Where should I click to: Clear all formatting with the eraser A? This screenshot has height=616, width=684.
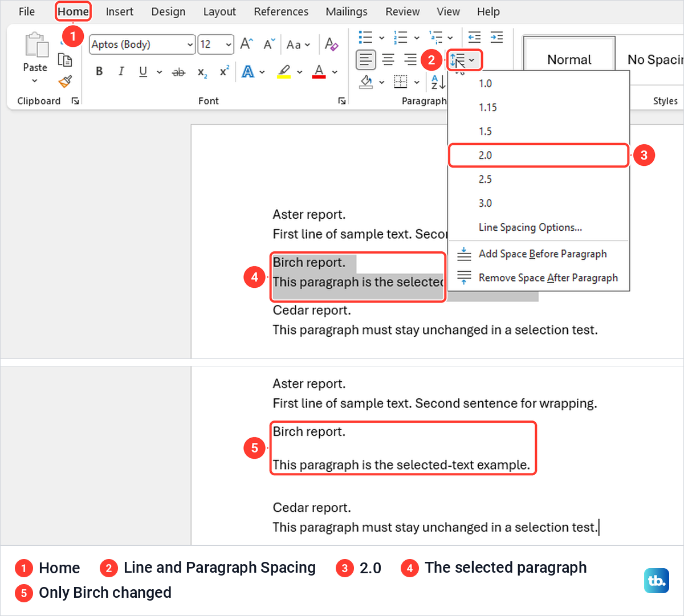click(331, 44)
